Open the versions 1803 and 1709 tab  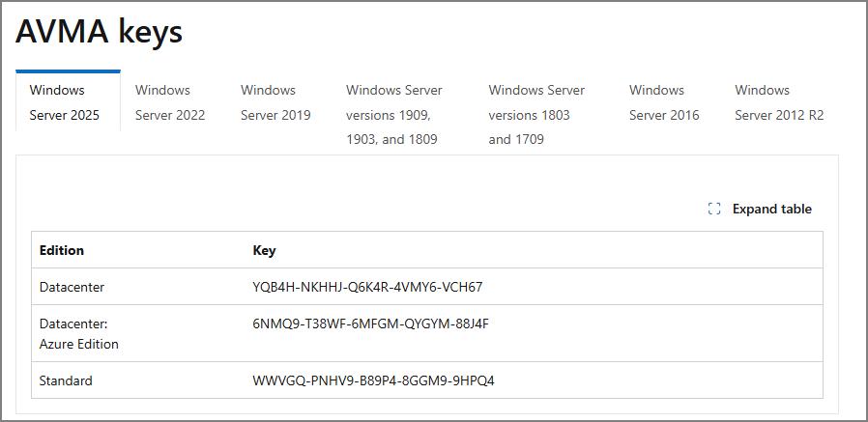(x=536, y=115)
